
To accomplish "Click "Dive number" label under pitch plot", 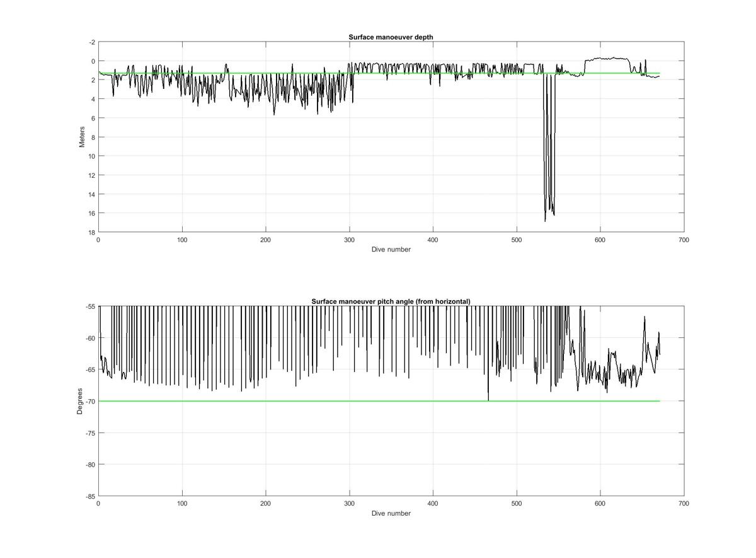I will (x=391, y=513).
